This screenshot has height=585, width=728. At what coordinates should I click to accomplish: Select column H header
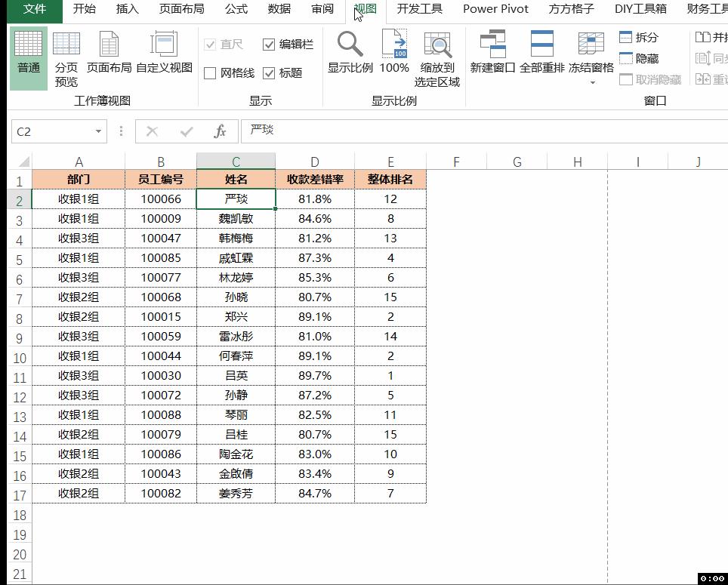tap(577, 162)
